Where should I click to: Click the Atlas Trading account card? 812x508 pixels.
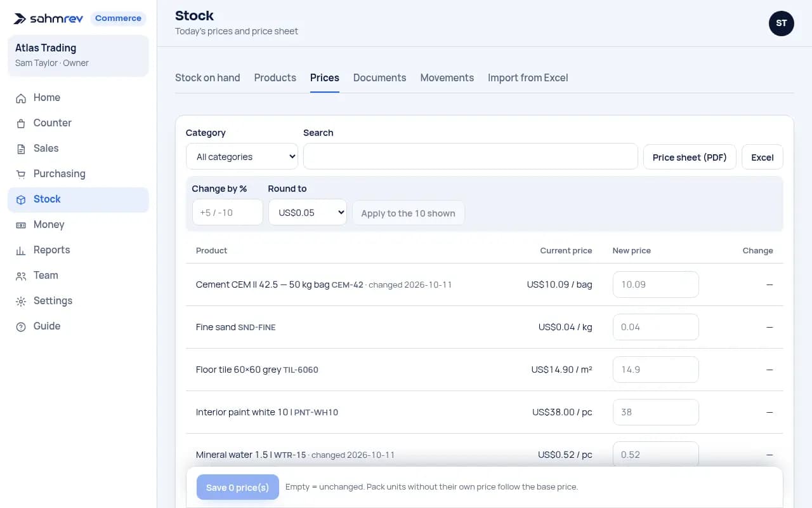pyautogui.click(x=78, y=55)
